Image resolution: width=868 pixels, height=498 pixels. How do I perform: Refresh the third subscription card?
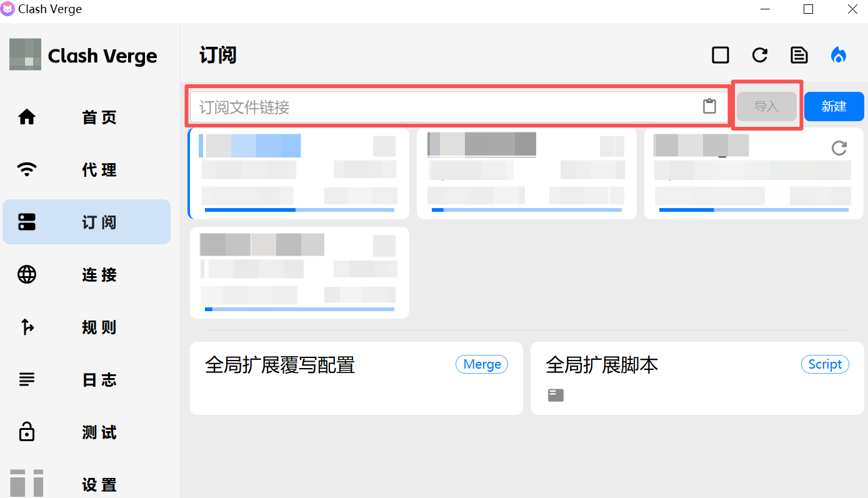(x=839, y=148)
